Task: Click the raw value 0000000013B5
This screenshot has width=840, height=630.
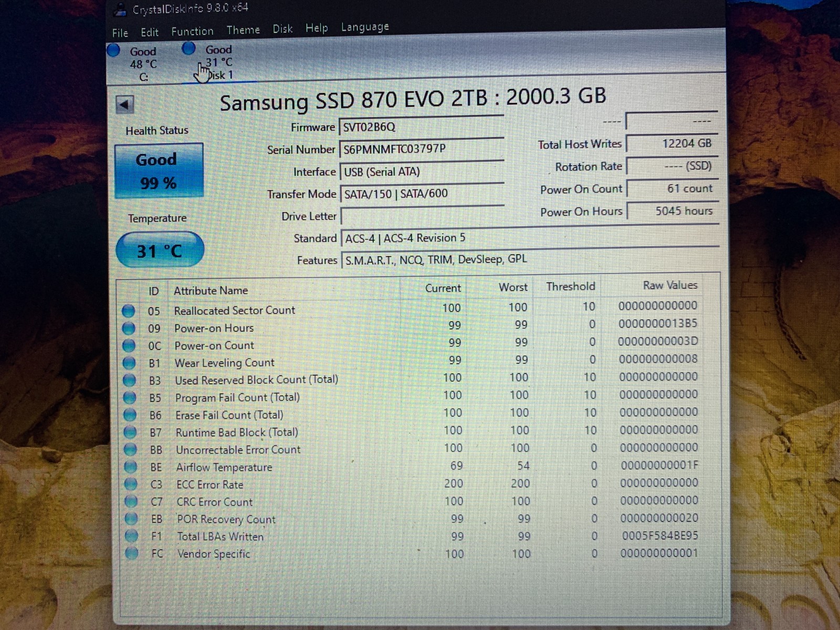Action: coord(658,323)
